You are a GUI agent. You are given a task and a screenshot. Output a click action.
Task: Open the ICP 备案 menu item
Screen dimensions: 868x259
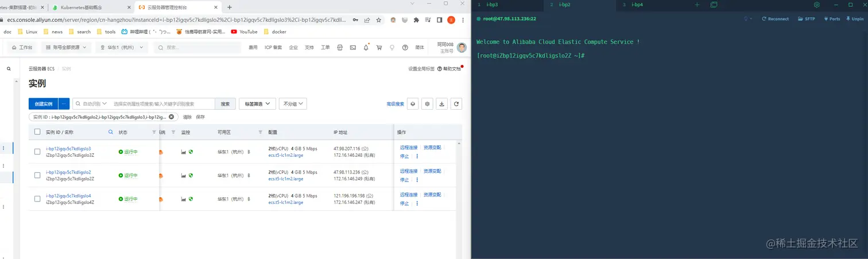273,48
